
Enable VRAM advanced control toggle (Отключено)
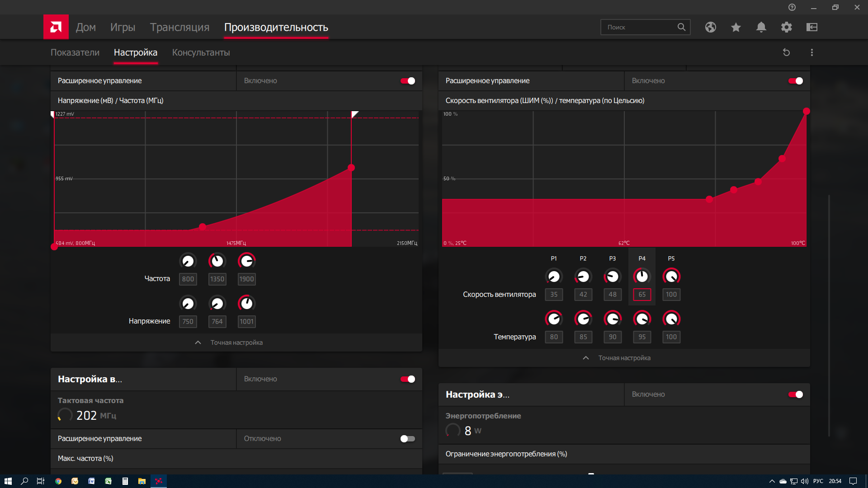click(407, 439)
